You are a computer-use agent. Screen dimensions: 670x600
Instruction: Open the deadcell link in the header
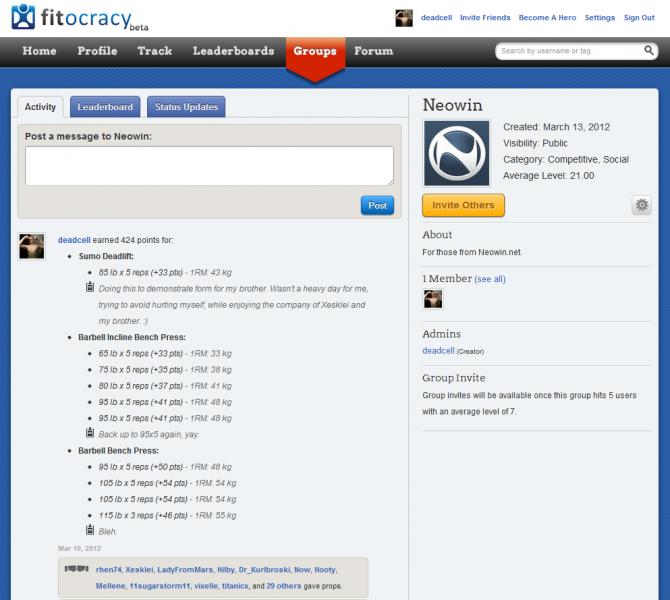click(x=436, y=18)
